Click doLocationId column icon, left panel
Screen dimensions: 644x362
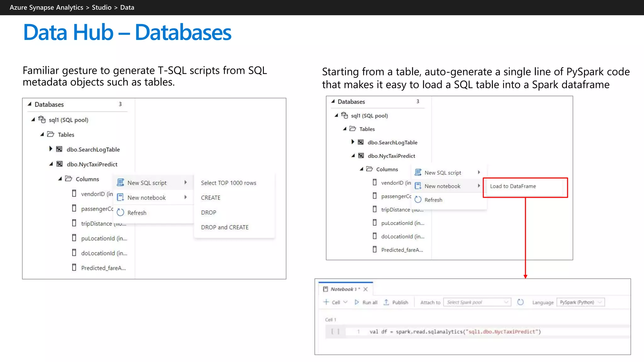point(74,253)
